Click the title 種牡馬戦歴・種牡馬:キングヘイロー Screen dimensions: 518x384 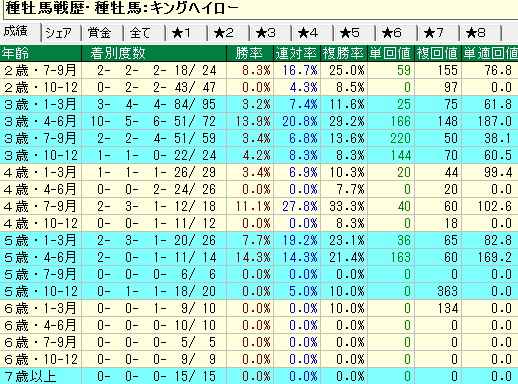pos(122,9)
